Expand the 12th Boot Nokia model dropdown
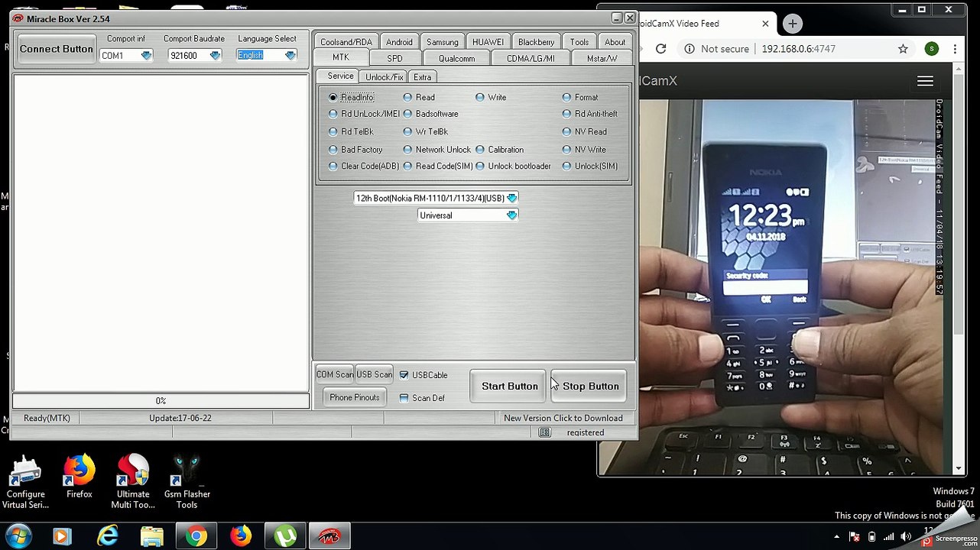This screenshot has height=550, width=980. [511, 198]
